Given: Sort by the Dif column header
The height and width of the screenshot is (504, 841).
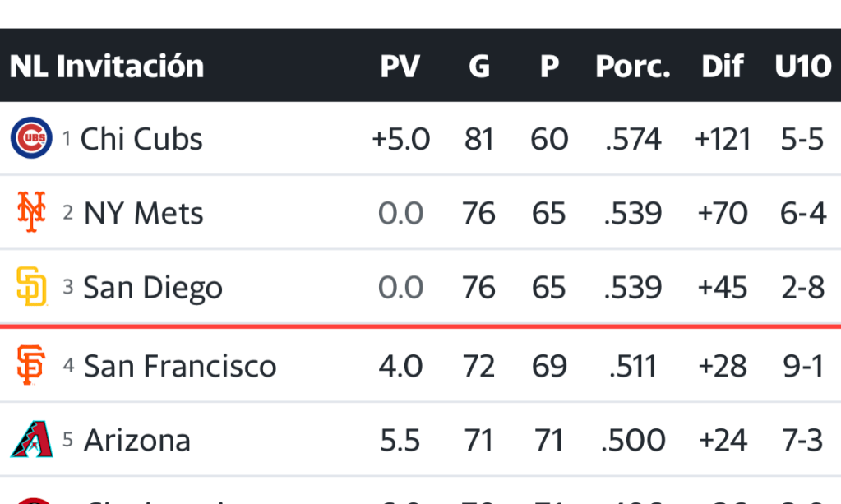Looking at the screenshot, I should tap(722, 66).
